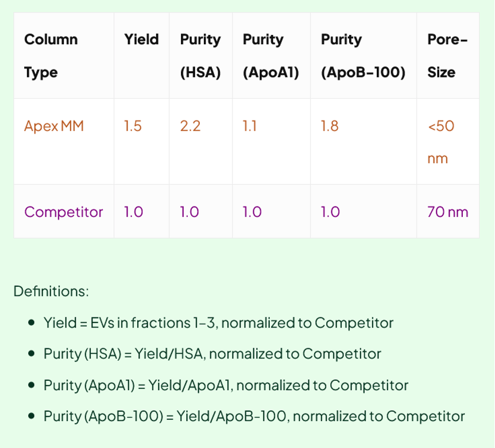Select Apex MM yield value 1.5

tap(133, 126)
